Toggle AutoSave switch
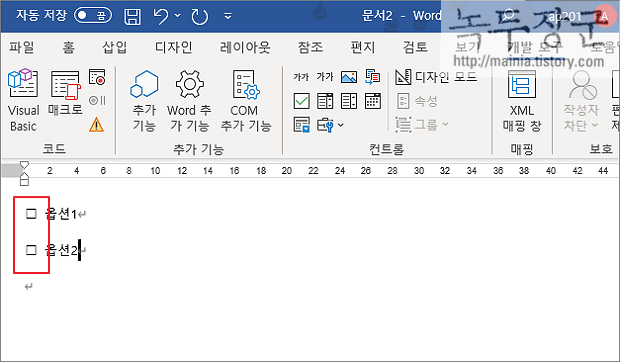Viewport: 620px width, 362px height. coord(93,15)
